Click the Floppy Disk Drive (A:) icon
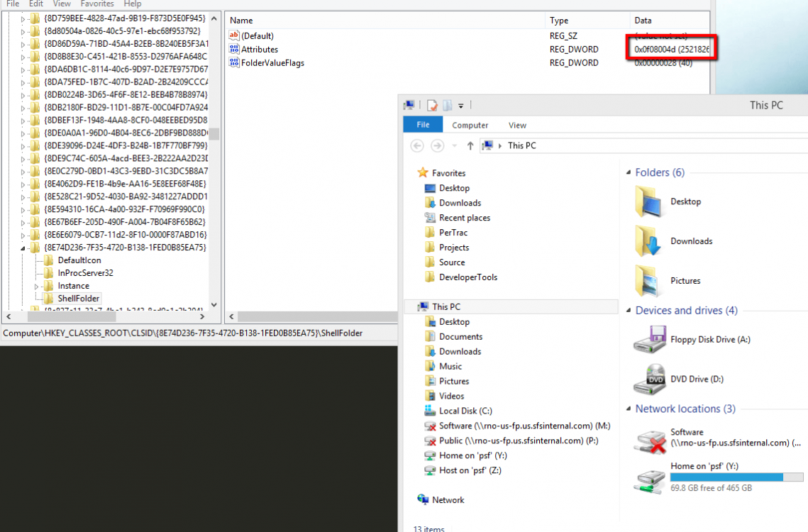 click(x=649, y=339)
